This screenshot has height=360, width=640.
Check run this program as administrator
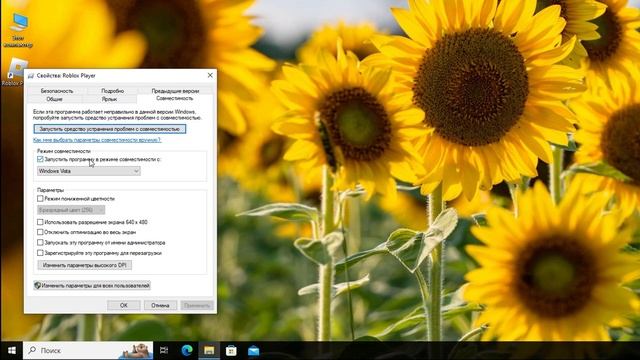point(40,242)
